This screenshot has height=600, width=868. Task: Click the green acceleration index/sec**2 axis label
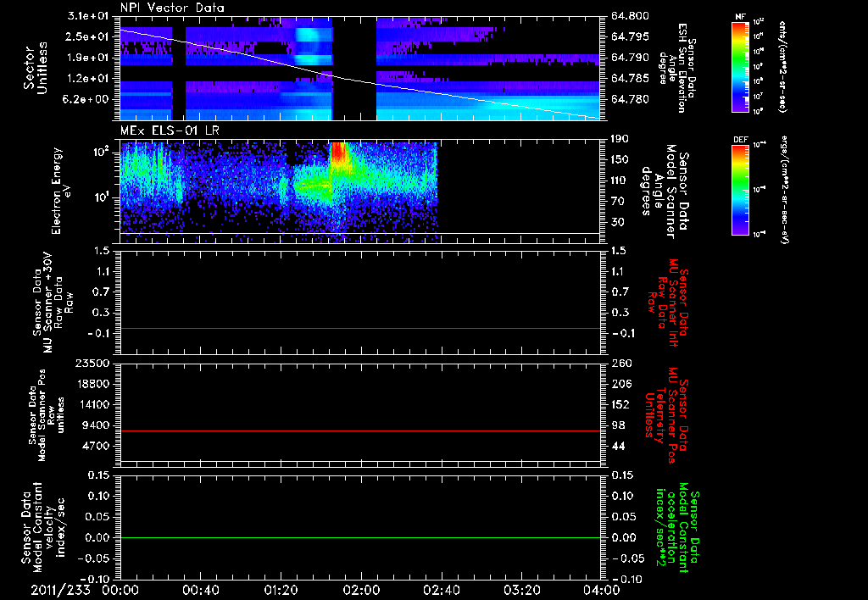coord(674,528)
